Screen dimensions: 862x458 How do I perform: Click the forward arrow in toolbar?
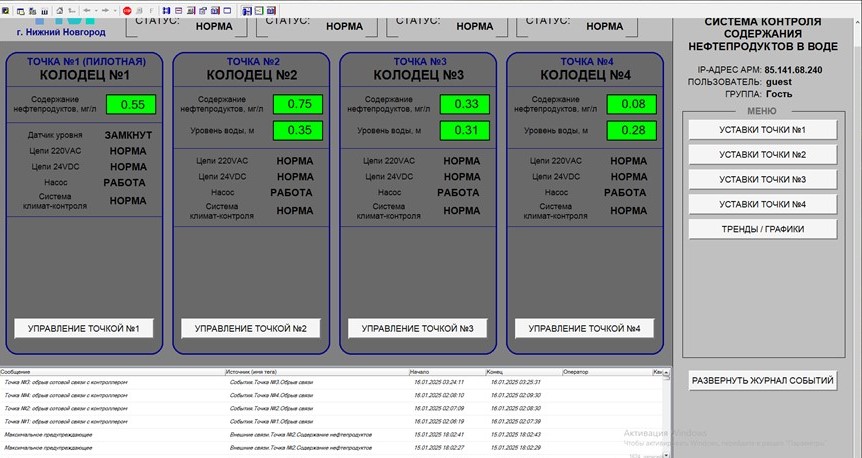pyautogui.click(x=105, y=10)
